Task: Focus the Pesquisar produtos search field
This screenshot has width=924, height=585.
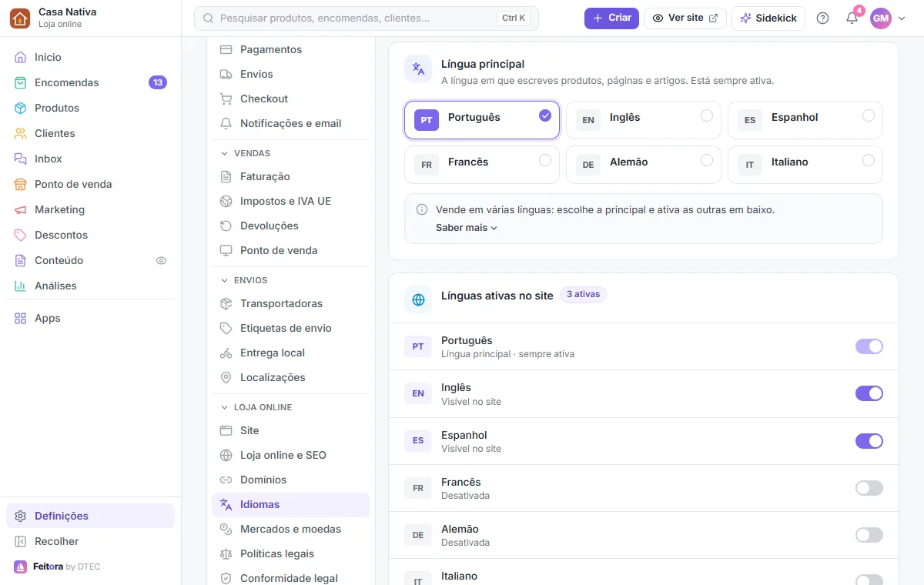Action: (x=367, y=18)
